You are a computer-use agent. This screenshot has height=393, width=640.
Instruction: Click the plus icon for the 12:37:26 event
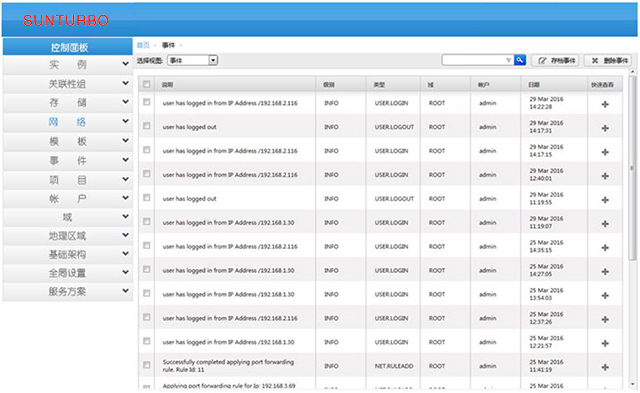pos(605,319)
